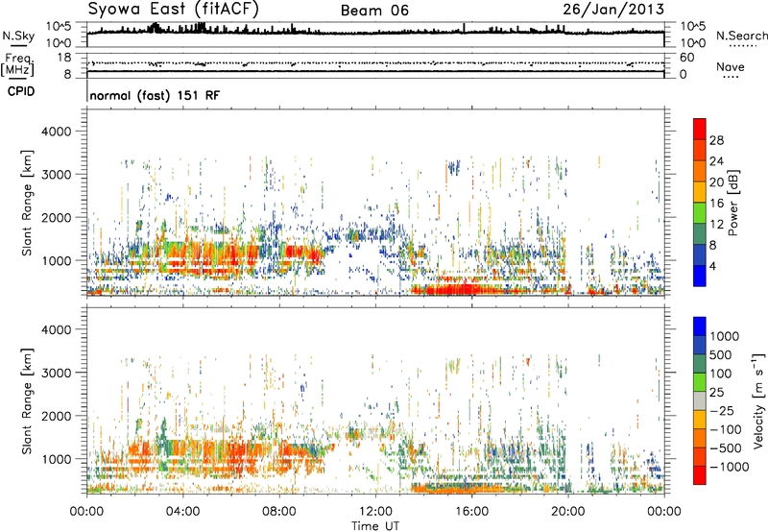Select the 'N.Sky' legend label
Screen dimensions: 768x532
[18, 36]
